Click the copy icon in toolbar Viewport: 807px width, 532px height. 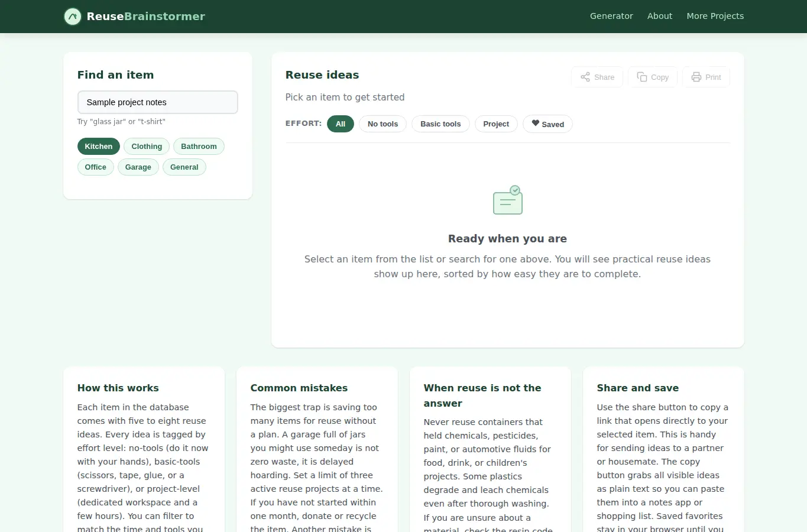click(x=642, y=77)
